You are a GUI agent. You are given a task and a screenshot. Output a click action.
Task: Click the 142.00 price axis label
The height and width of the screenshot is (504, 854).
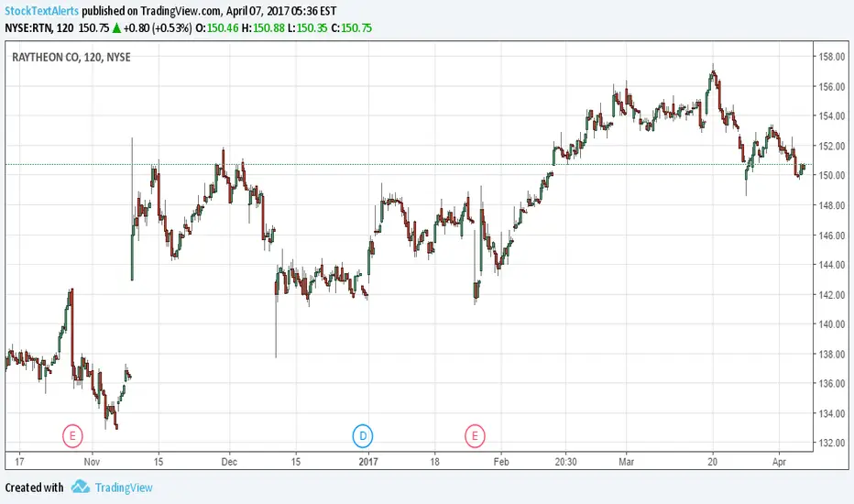[832, 295]
